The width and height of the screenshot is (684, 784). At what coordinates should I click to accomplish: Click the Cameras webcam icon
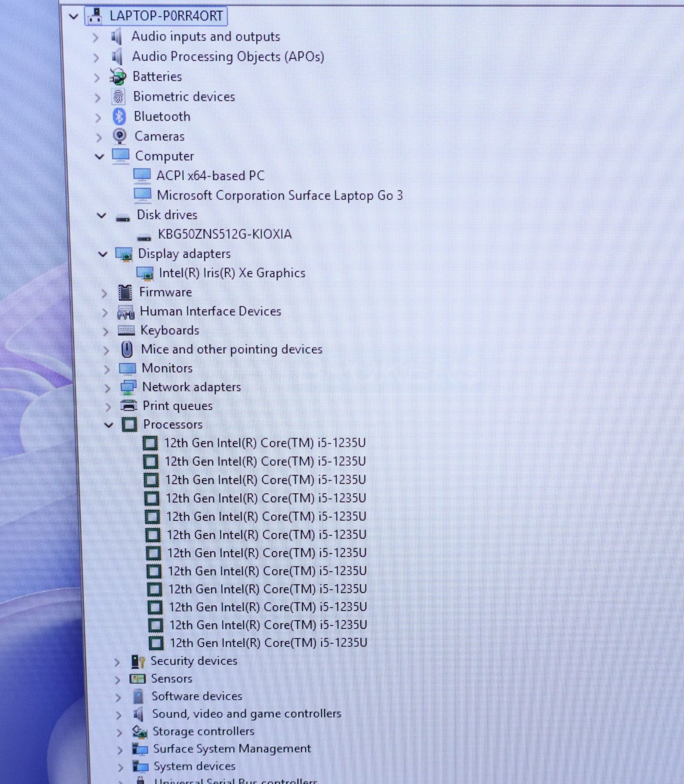coord(120,136)
